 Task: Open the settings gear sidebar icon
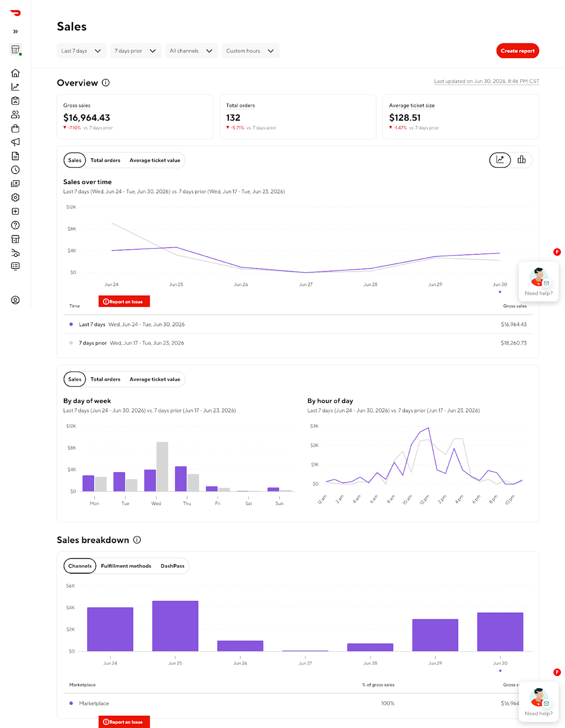[x=16, y=197]
